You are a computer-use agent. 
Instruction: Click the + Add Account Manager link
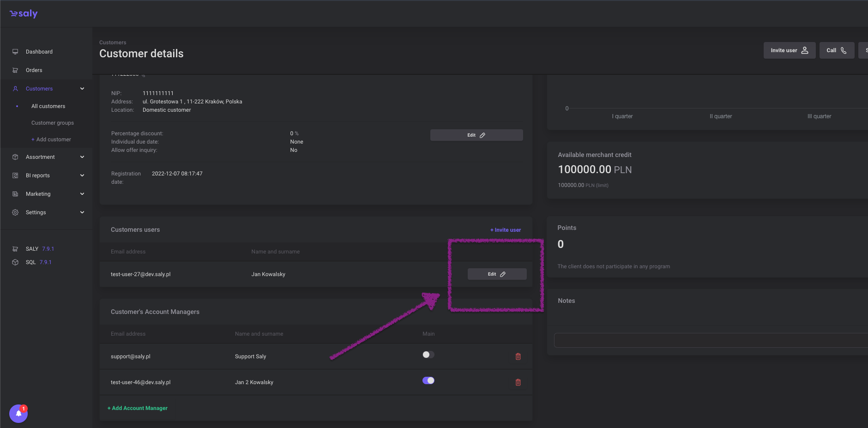click(x=138, y=408)
